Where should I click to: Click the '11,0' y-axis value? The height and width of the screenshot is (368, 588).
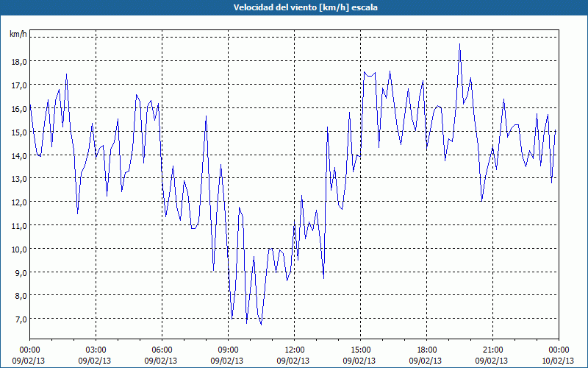19,226
